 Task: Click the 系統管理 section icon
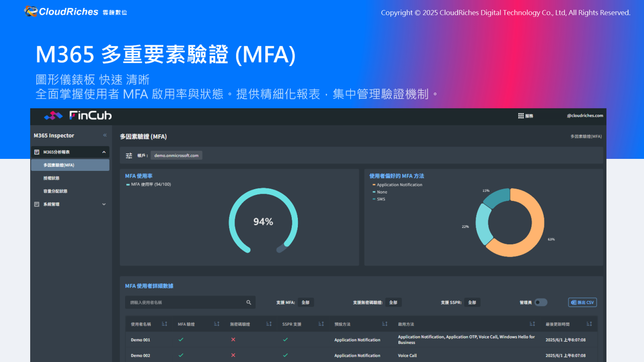[x=37, y=204]
